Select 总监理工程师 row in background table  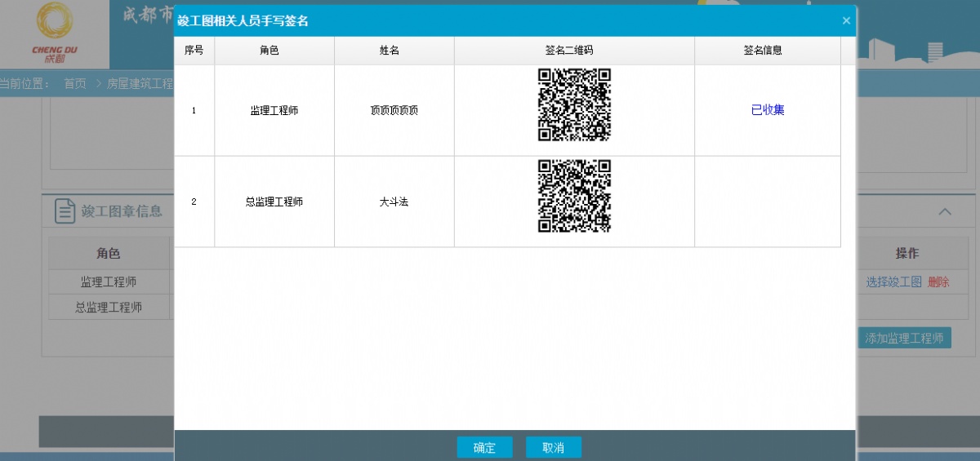click(109, 307)
